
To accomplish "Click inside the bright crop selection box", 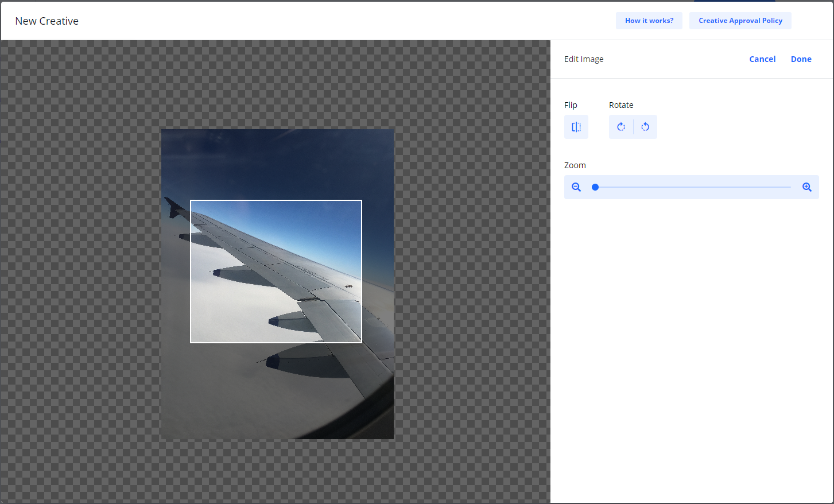I will (276, 271).
